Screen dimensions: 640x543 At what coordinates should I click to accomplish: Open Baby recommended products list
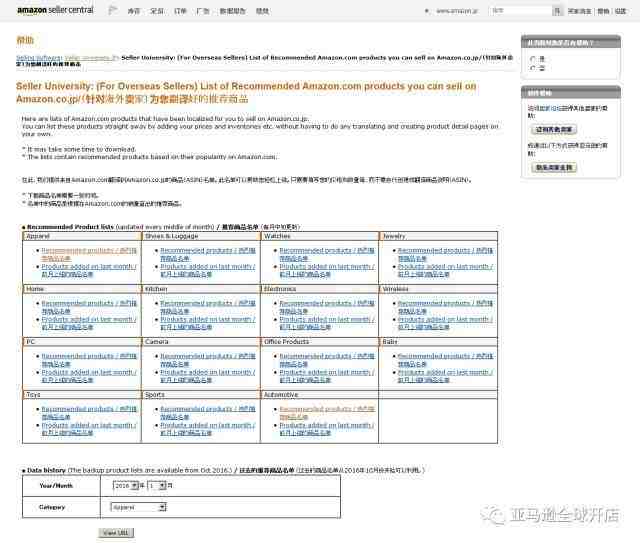(446, 360)
